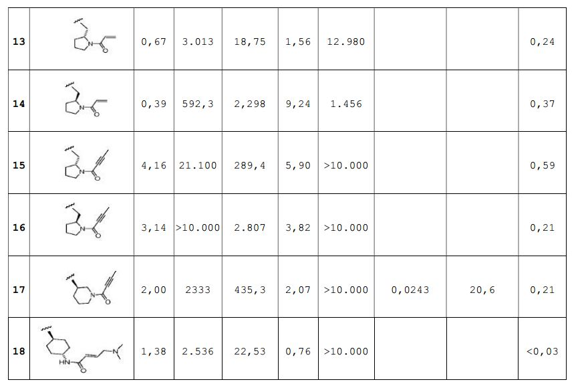Click the cell showing 435,3

coord(250,290)
